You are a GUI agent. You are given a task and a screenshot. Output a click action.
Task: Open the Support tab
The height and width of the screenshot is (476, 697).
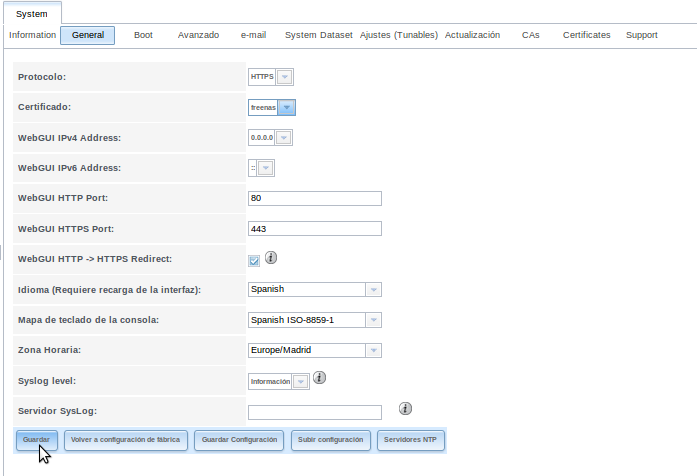[641, 35]
